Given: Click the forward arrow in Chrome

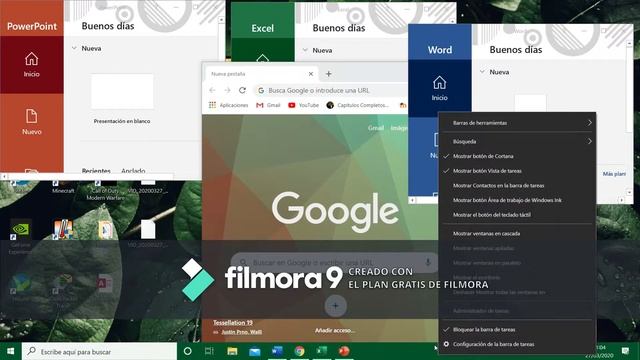Looking at the screenshot, I should pyautogui.click(x=227, y=90).
